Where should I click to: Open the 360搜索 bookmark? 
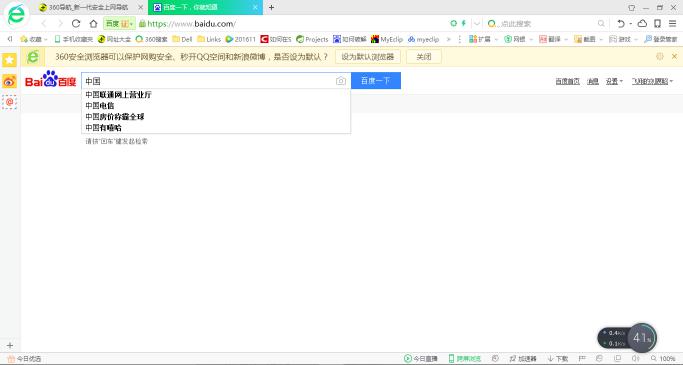click(151, 39)
